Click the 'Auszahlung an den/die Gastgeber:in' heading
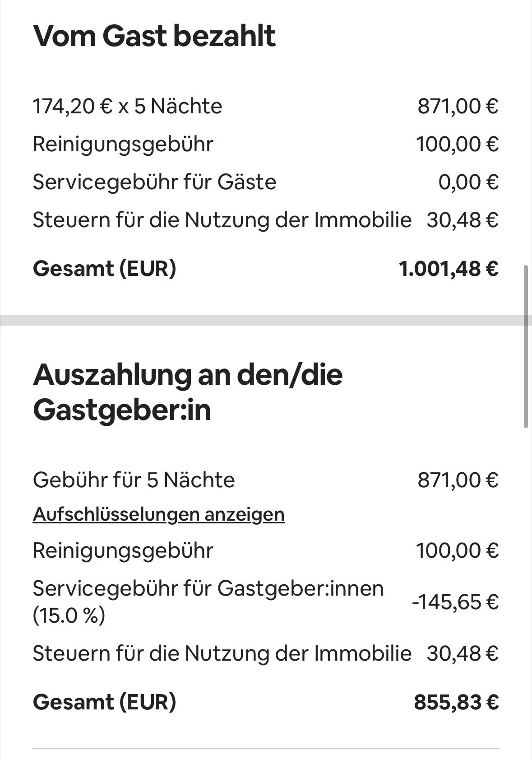This screenshot has width=532, height=760. (188, 392)
